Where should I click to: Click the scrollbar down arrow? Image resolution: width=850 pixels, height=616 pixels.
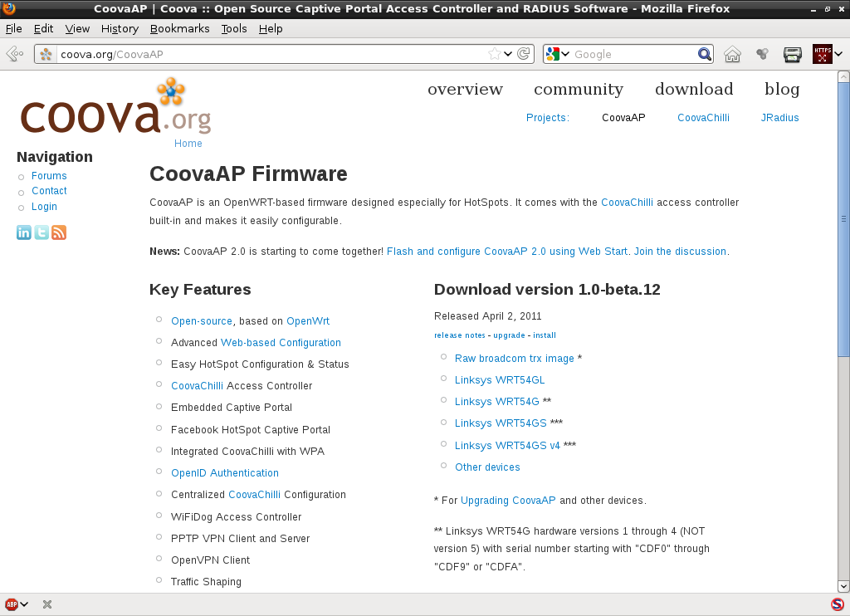click(x=843, y=586)
